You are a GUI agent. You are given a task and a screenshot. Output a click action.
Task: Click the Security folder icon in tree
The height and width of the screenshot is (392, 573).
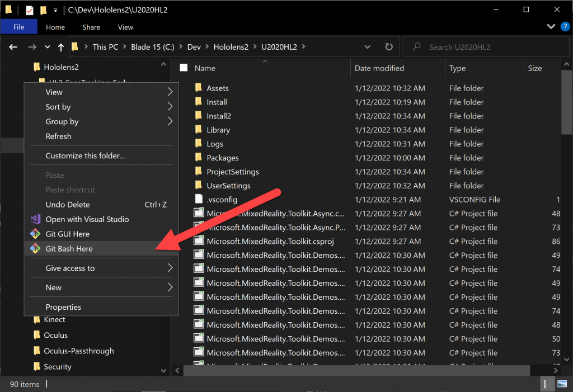click(x=37, y=366)
